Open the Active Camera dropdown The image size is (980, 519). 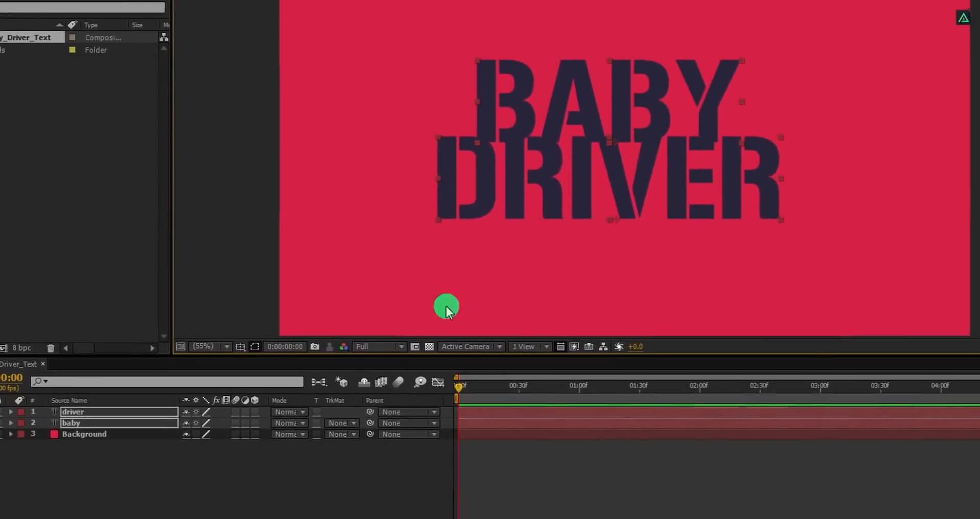(x=472, y=347)
